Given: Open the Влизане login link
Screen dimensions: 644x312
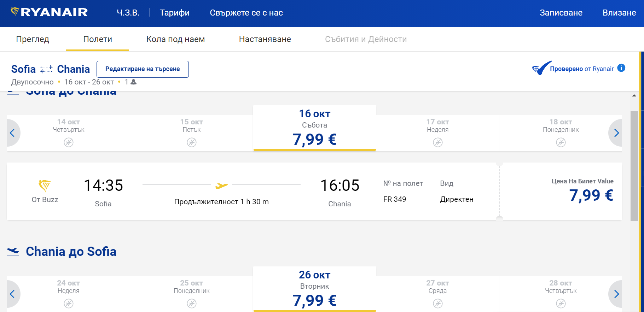Looking at the screenshot, I should [x=619, y=13].
